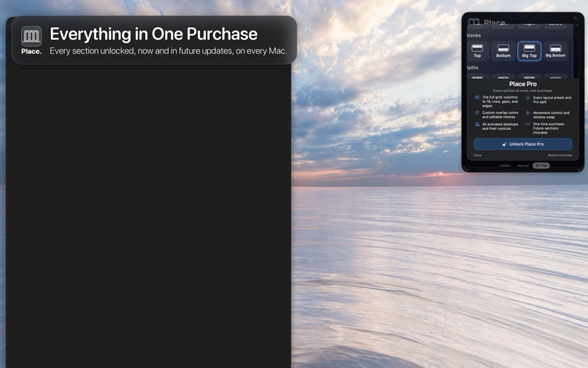Click the Place logo in the panel header
The width and height of the screenshot is (588, 368).
(474, 22)
